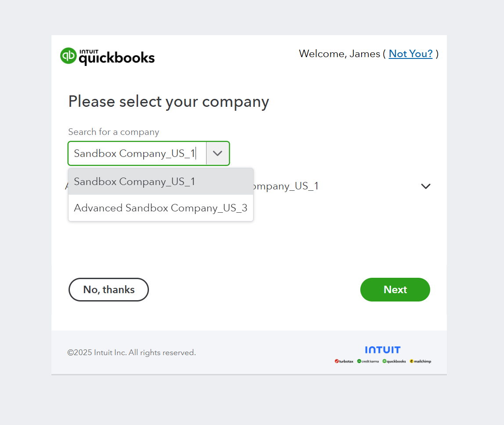This screenshot has height=425, width=504.
Task: Open the company search dropdown arrow
Action: tap(218, 153)
